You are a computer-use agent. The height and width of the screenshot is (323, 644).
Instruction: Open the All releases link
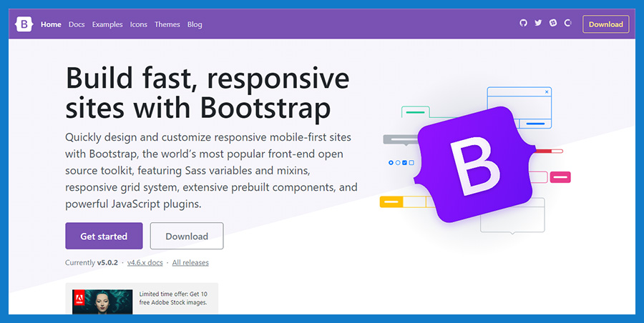(x=190, y=263)
